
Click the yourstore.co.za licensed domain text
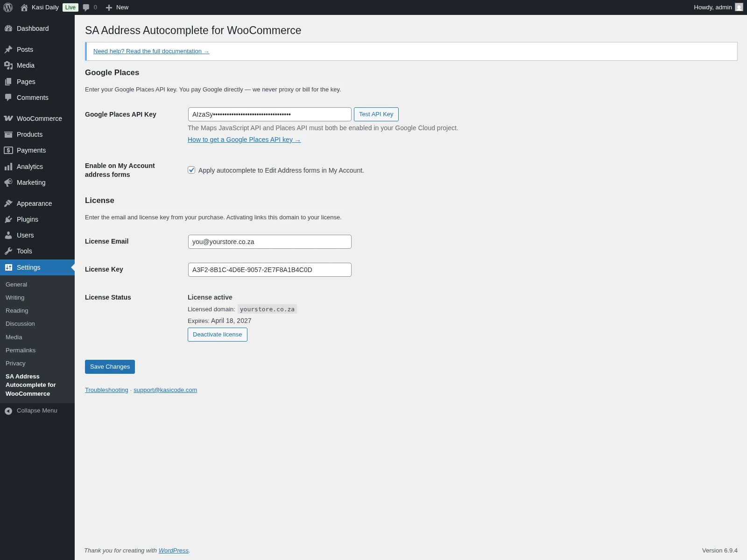[x=267, y=309]
